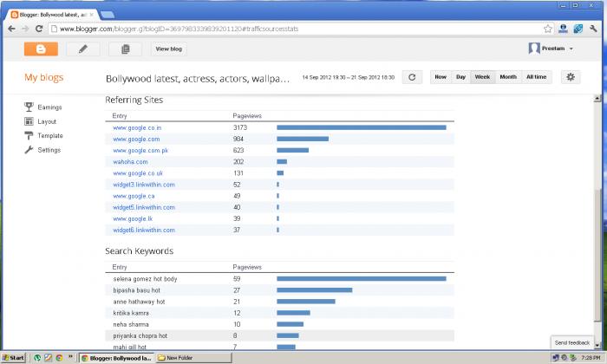
Task: Open the New Folder taskbar item
Action: click(x=193, y=358)
